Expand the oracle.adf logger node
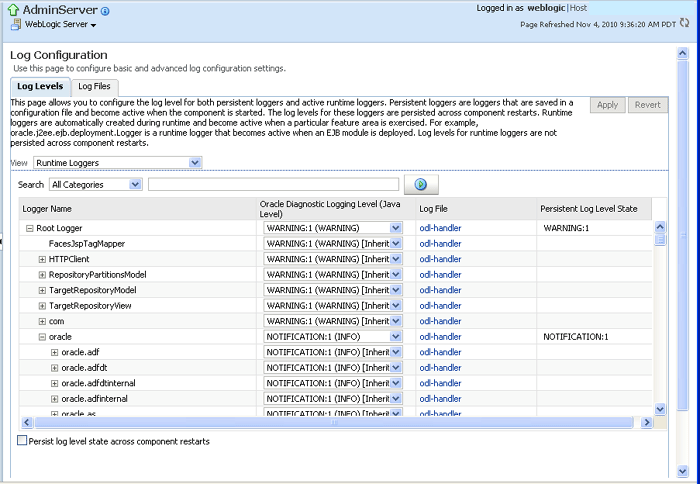700x484 pixels. point(54,353)
